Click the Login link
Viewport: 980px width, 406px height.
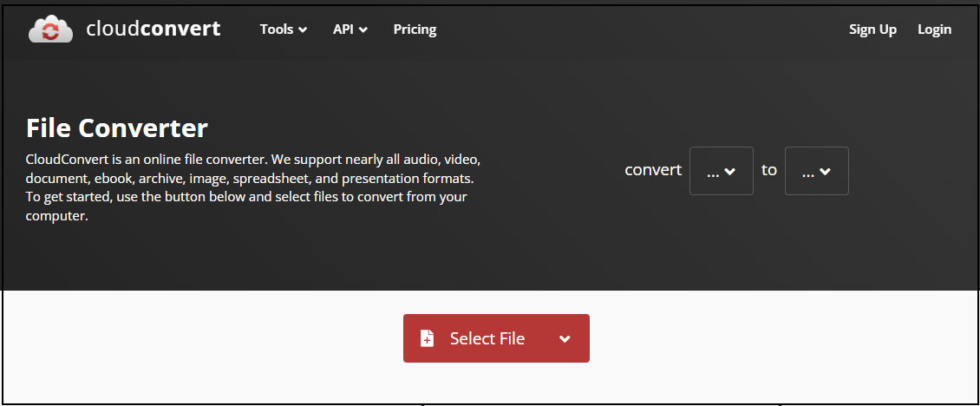(934, 29)
